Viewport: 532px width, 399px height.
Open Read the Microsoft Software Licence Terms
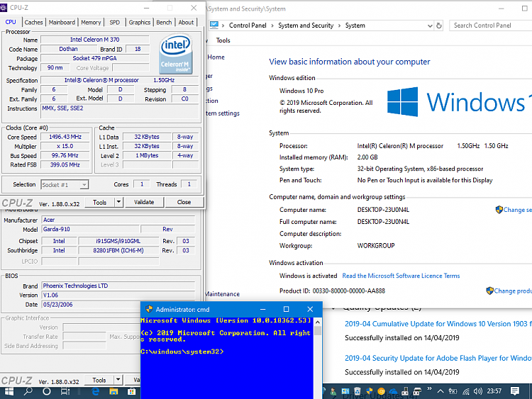point(401,276)
